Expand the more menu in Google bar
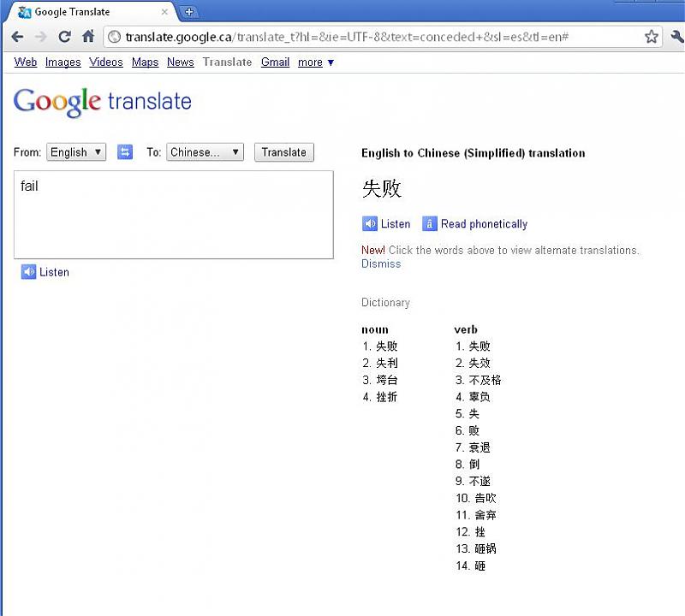 point(316,62)
